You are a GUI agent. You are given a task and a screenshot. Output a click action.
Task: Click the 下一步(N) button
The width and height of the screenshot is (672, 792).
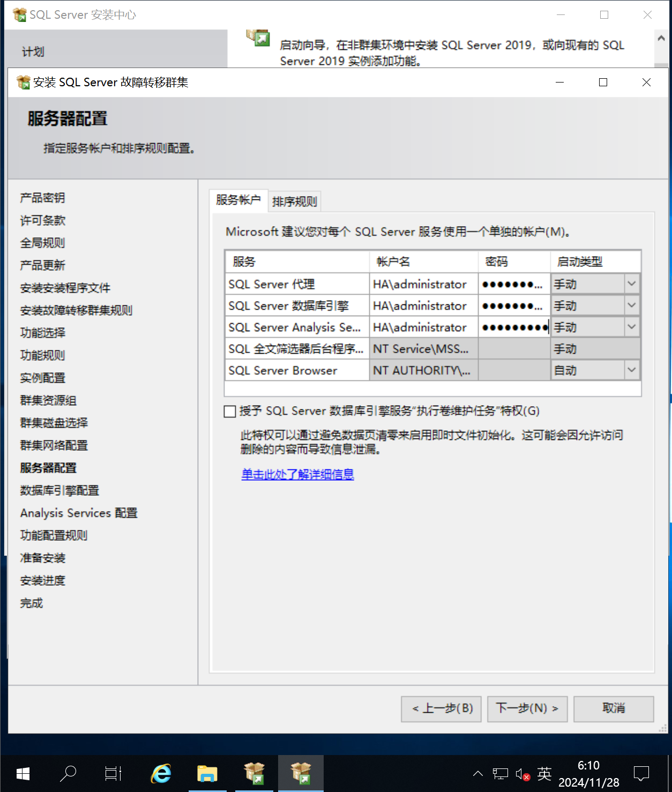[527, 709]
